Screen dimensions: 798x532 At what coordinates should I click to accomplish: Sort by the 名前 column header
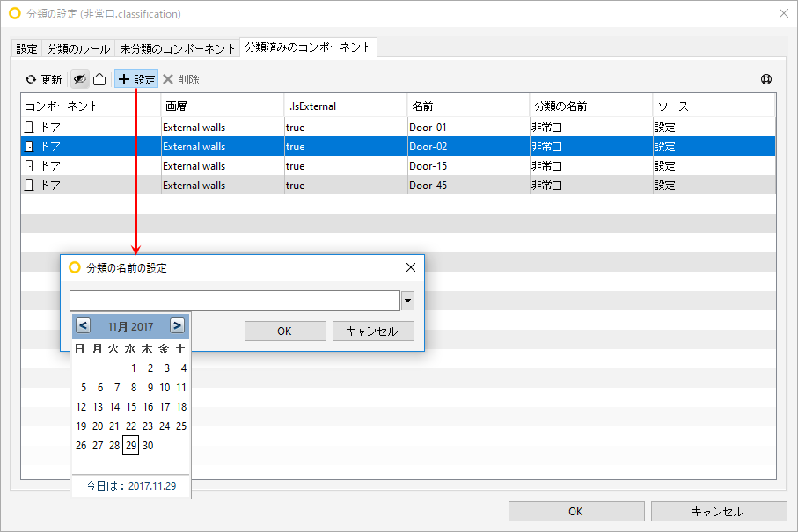coord(468,106)
